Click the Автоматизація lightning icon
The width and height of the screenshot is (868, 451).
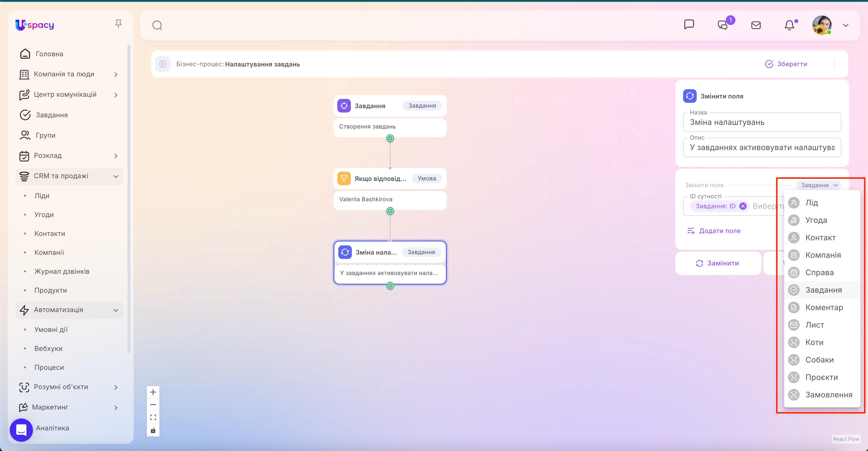[x=24, y=310]
